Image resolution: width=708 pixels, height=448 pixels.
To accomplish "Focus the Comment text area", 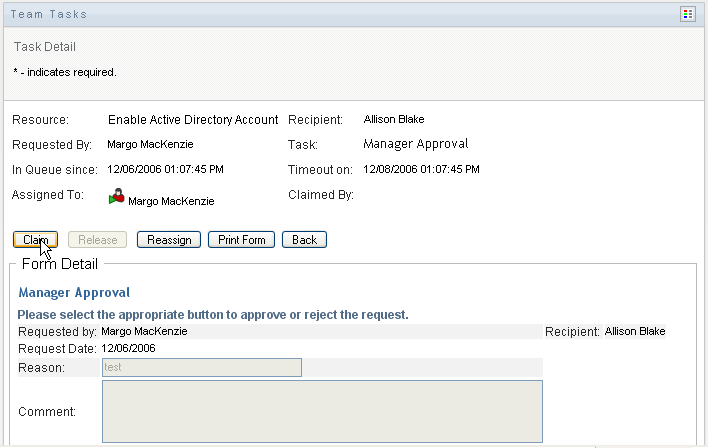I will tap(322, 411).
